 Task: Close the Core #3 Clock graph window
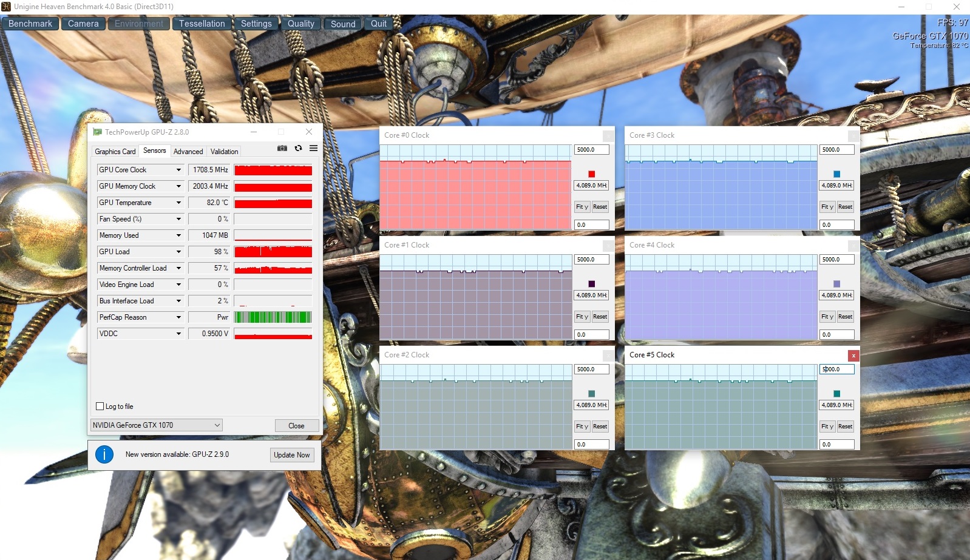click(853, 136)
